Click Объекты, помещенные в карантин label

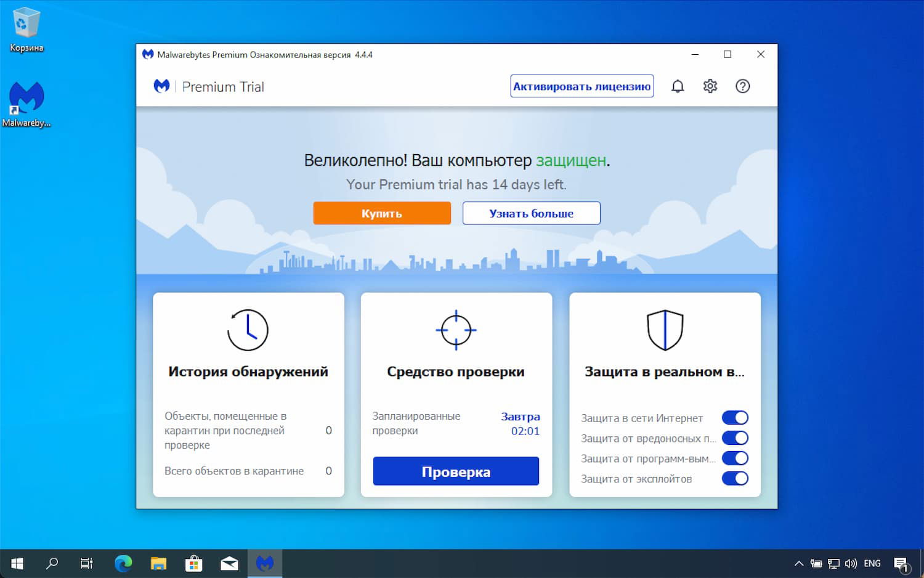pyautogui.click(x=225, y=430)
